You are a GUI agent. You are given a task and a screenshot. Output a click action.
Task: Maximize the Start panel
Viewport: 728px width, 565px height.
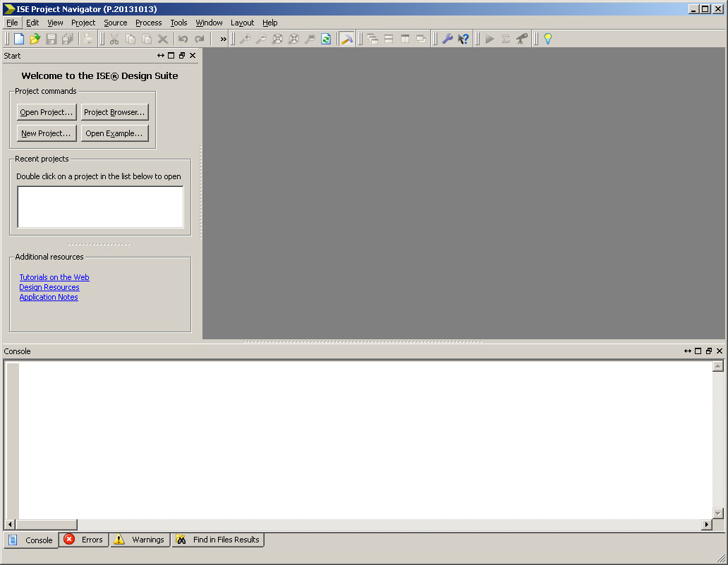171,56
